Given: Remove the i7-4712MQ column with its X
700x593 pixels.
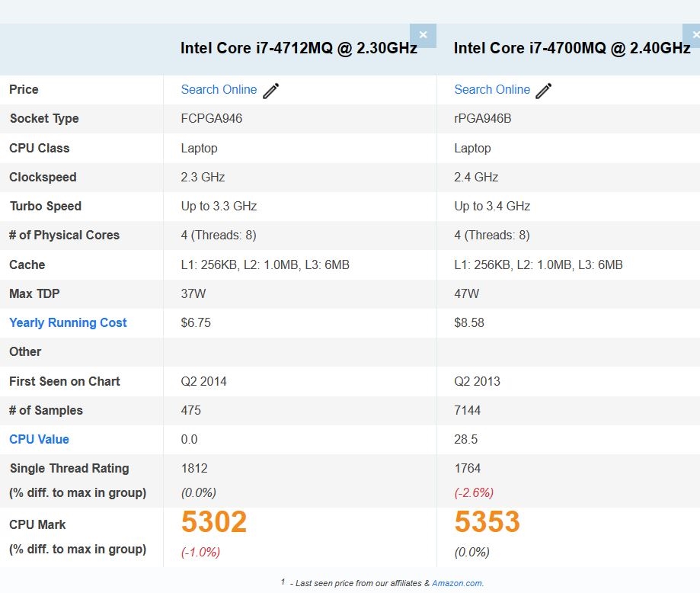Looking at the screenshot, I should [x=423, y=35].
